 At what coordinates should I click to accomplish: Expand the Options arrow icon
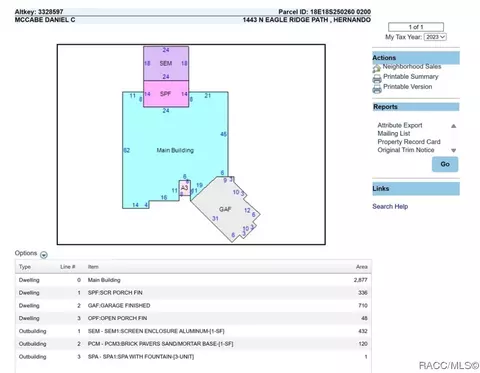44,255
